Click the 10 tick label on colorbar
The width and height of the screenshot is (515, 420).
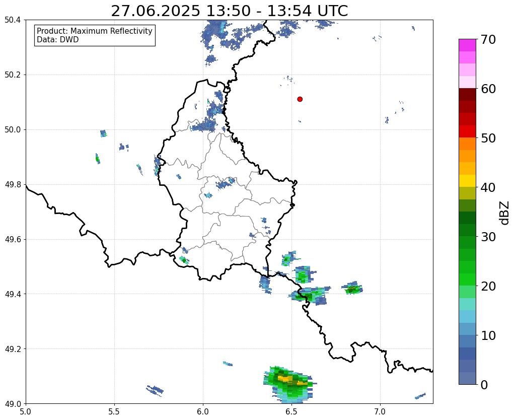(x=488, y=335)
